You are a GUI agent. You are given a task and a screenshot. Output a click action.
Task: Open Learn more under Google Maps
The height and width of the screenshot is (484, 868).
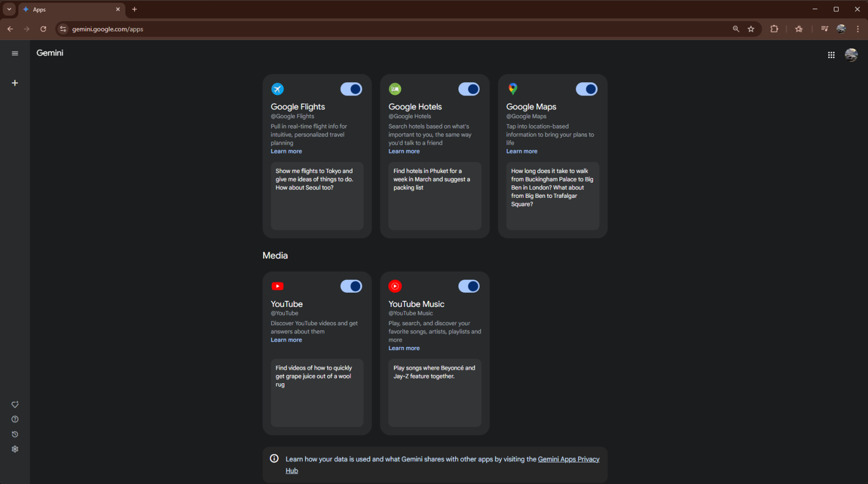click(x=522, y=151)
